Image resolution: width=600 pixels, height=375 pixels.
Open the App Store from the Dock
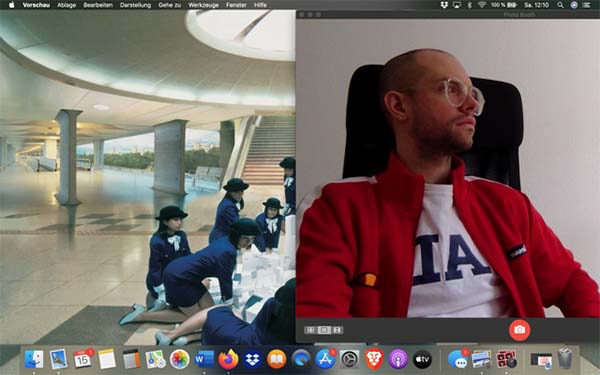325,359
